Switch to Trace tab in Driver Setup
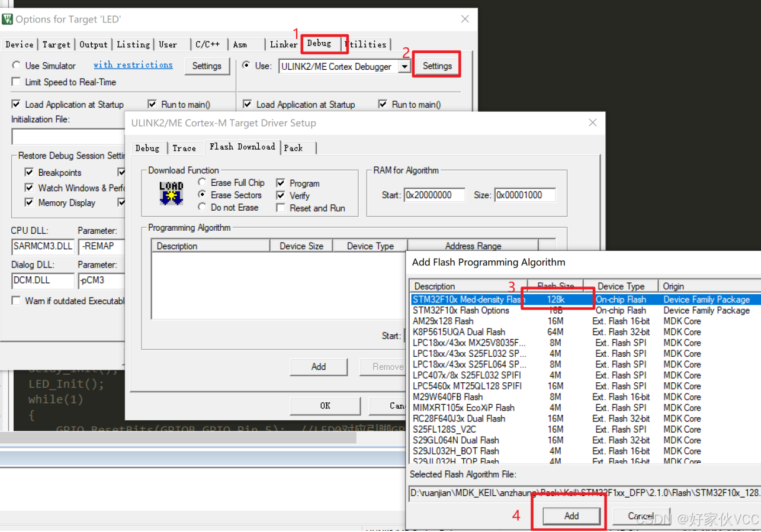This screenshot has height=532, width=761. [x=184, y=148]
